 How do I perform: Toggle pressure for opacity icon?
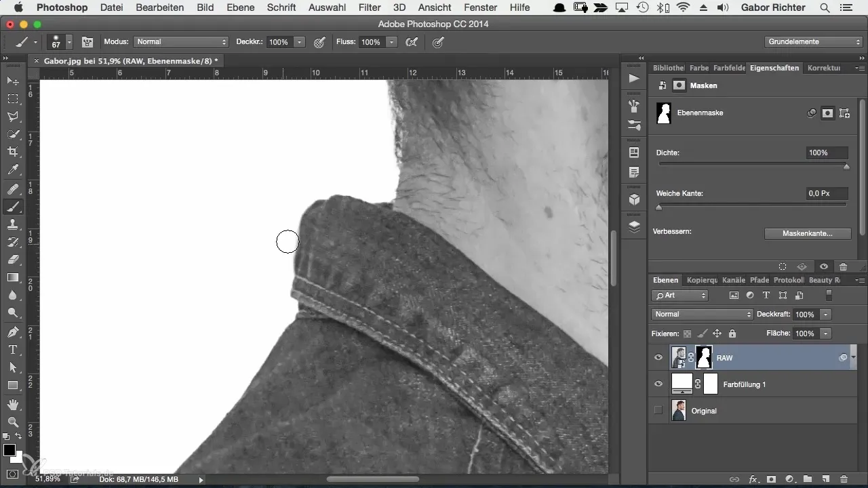tap(319, 42)
